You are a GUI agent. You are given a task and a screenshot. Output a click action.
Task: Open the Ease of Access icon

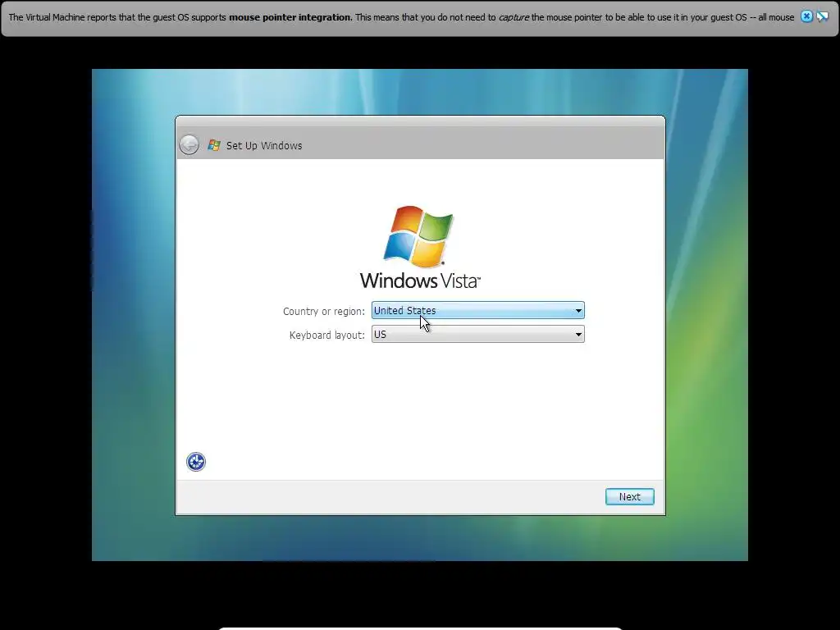point(196,462)
